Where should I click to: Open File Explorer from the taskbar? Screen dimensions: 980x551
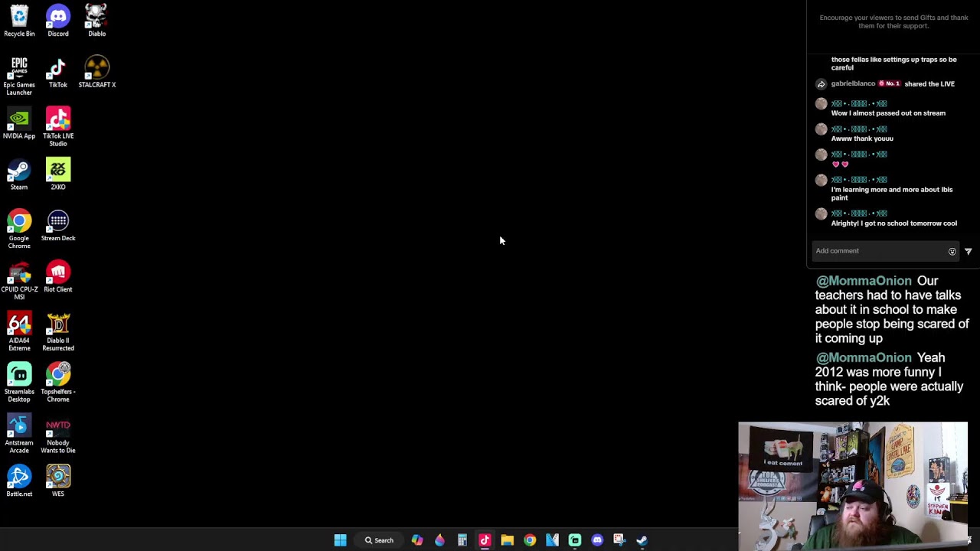pos(507,540)
